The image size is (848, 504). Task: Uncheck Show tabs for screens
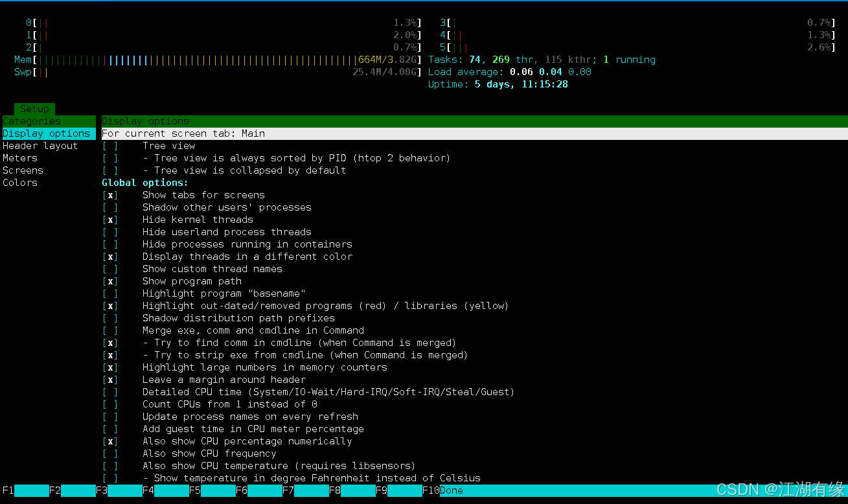pos(110,195)
